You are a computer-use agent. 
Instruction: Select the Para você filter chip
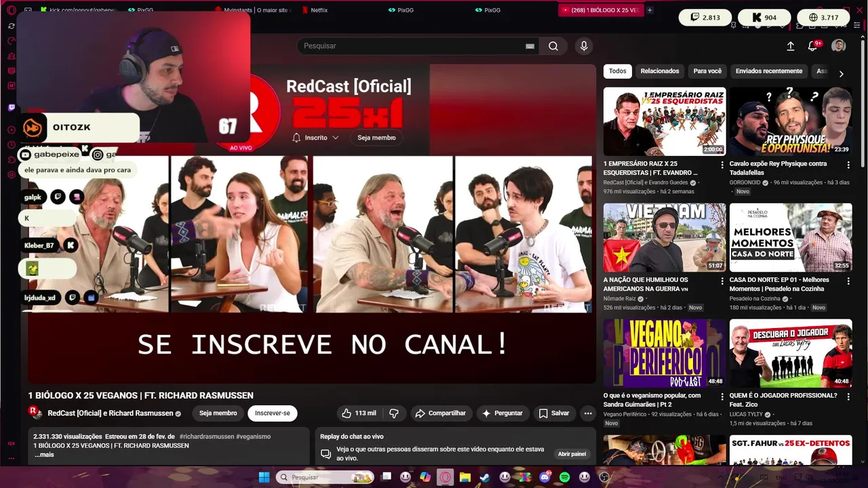click(707, 71)
